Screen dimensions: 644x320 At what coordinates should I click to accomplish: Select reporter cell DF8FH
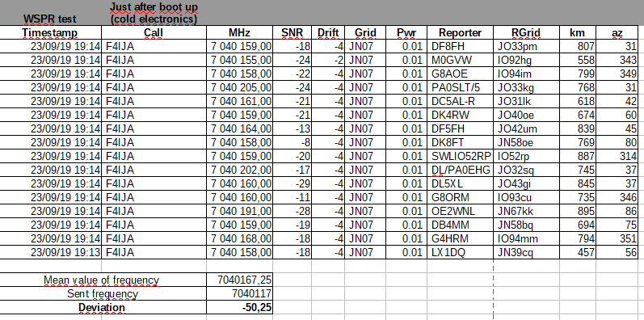[x=460, y=47]
